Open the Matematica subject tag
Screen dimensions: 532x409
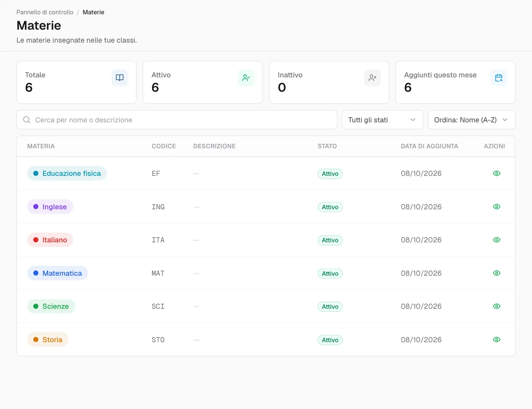(x=58, y=273)
